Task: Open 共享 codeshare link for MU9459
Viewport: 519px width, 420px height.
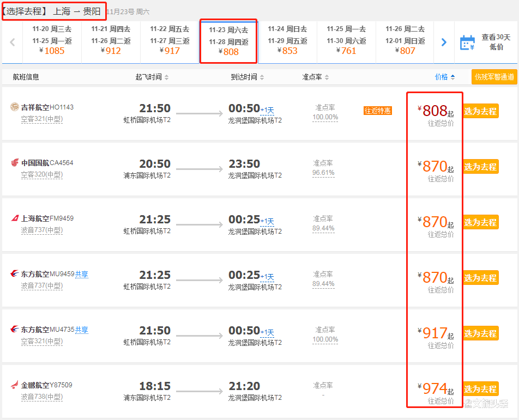Action: (82, 274)
